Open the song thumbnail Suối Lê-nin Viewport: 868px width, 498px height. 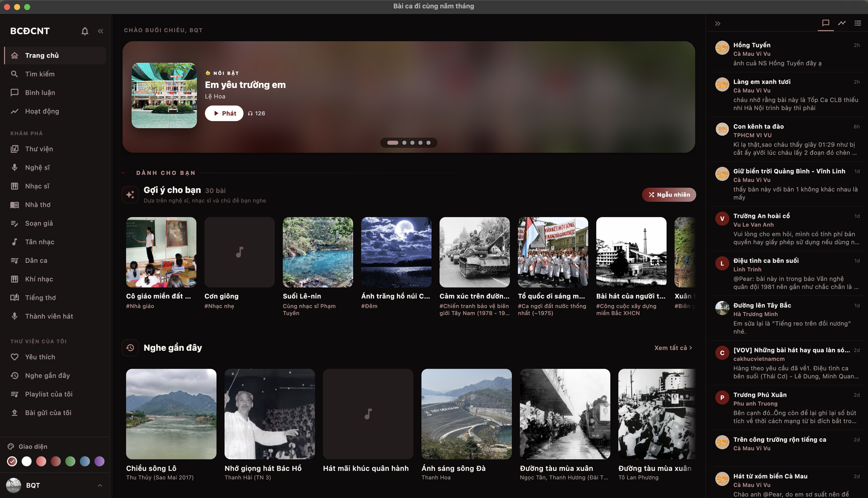point(318,252)
